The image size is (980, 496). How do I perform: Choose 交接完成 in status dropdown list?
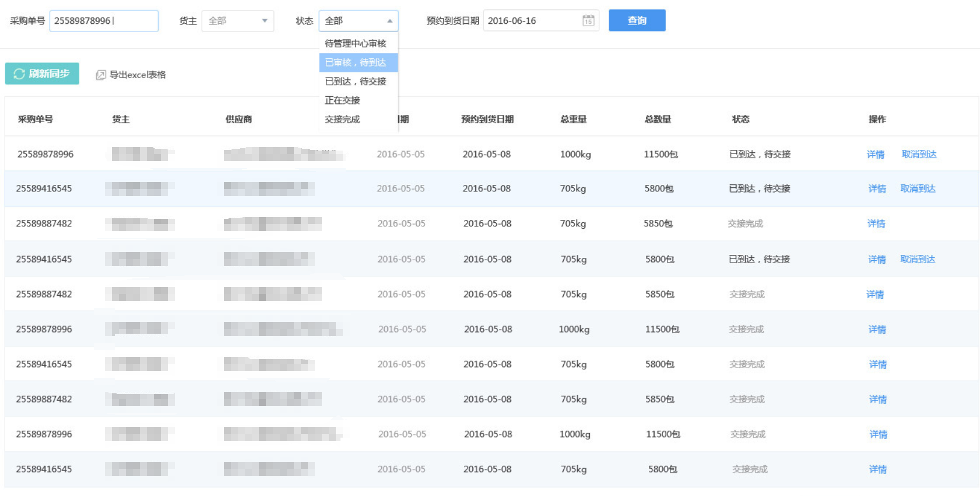tap(359, 119)
